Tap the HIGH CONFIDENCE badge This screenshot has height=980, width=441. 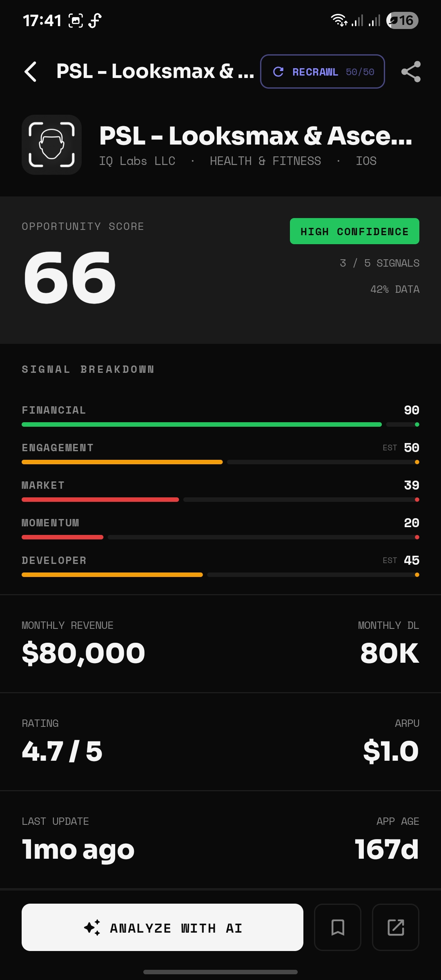pos(354,231)
